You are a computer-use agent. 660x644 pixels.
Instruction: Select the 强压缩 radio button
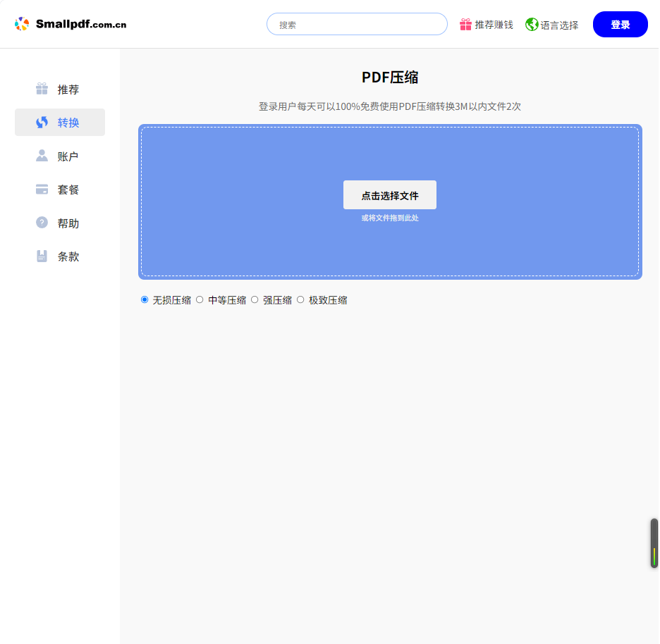(x=255, y=300)
